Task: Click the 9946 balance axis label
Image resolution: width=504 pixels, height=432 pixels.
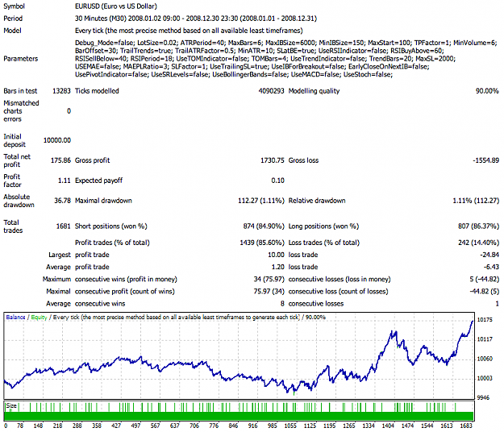Action: pyautogui.click(x=483, y=397)
